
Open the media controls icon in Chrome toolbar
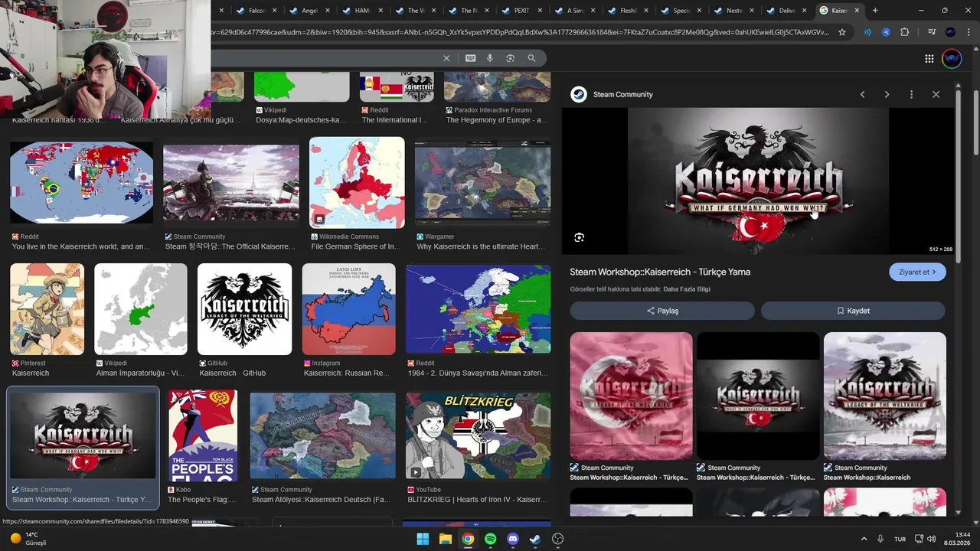click(932, 32)
